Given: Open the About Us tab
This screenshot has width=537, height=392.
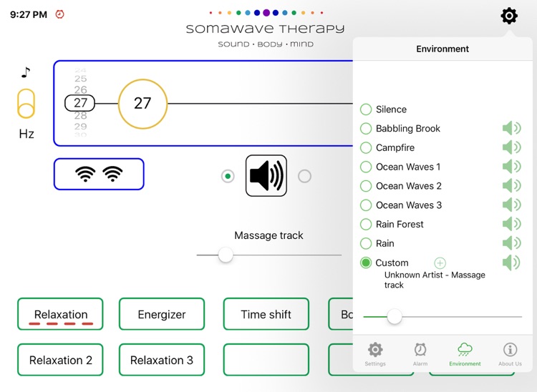Looking at the screenshot, I should pos(510,354).
